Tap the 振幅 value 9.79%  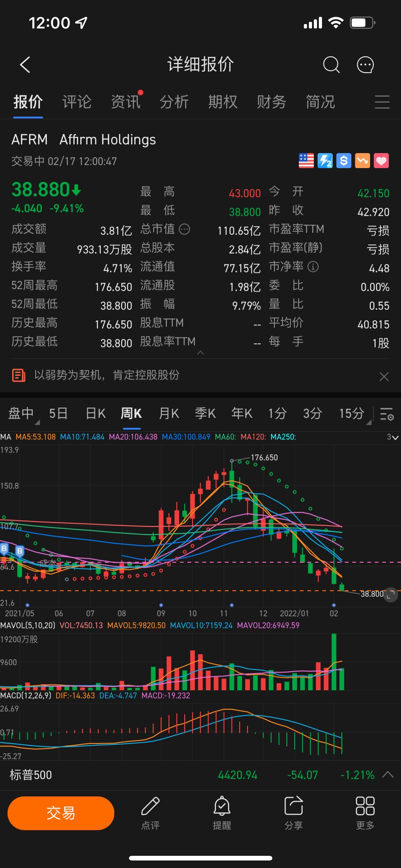pos(246,306)
